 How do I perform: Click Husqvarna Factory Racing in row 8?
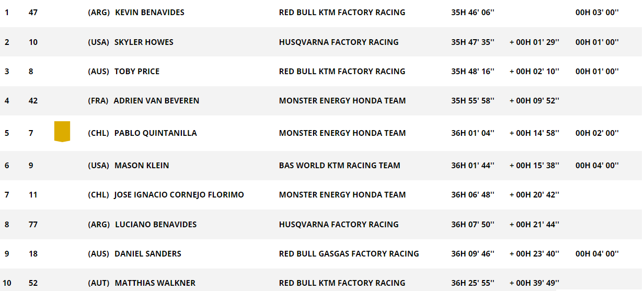339,224
